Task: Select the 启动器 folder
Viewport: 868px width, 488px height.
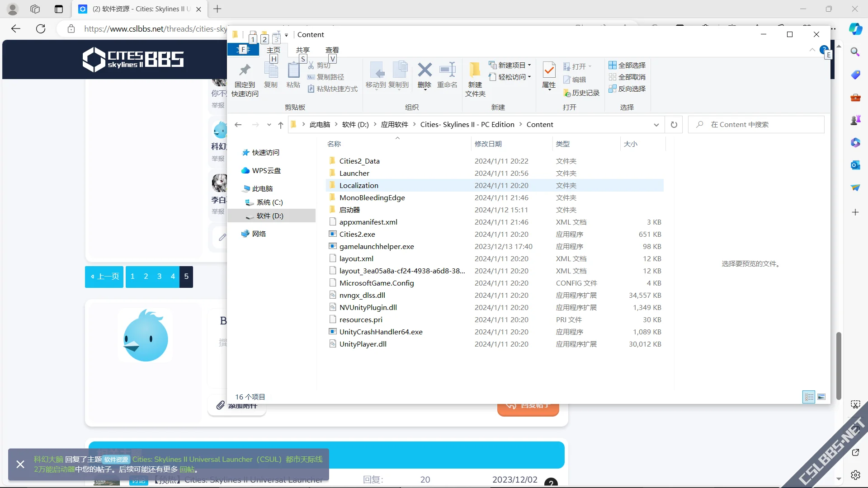Action: [x=495, y=210]
